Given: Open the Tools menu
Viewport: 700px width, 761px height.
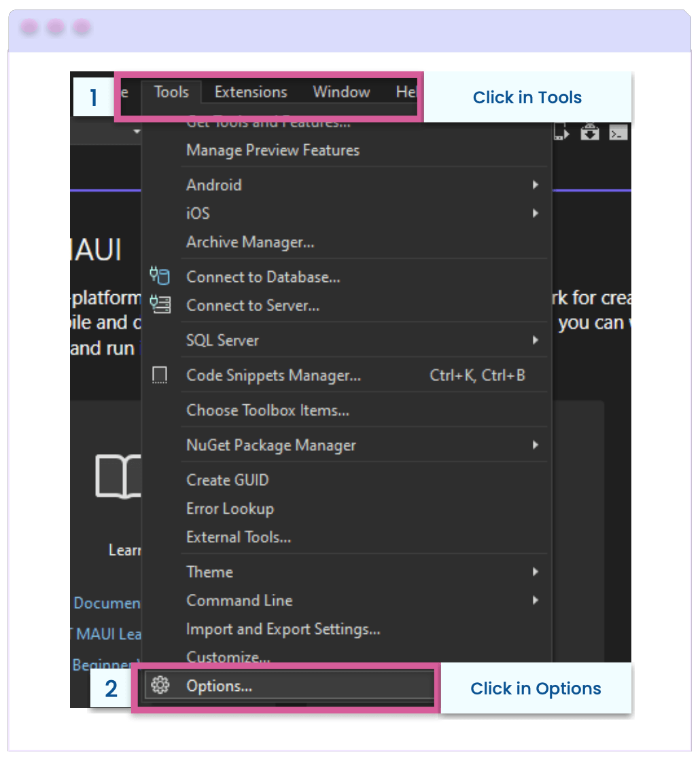Looking at the screenshot, I should coord(171,92).
